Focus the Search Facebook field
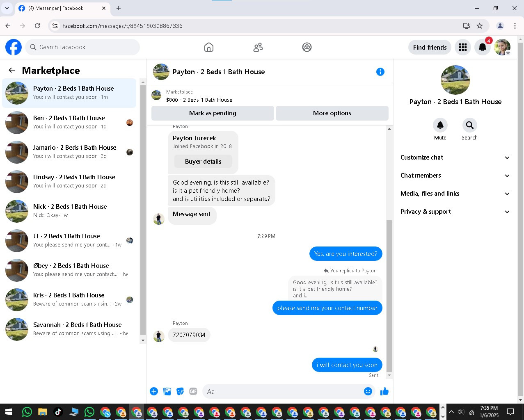Screen dimensions: 524x420 pyautogui.click(x=83, y=47)
